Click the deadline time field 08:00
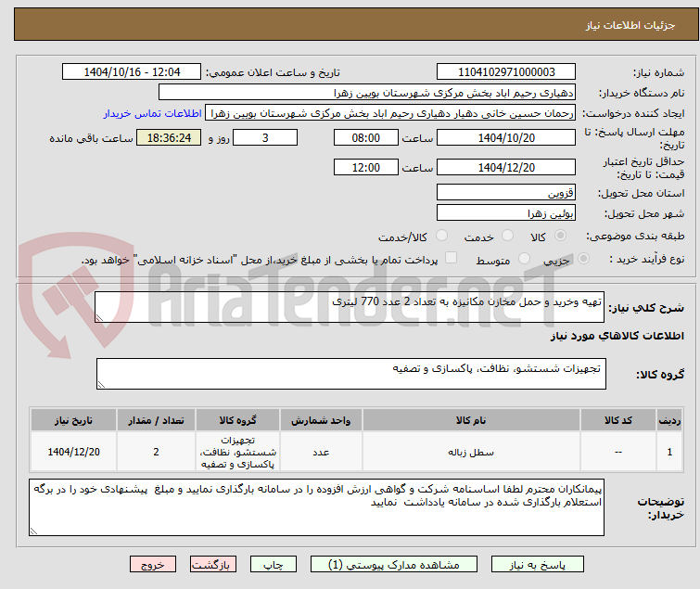The height and width of the screenshot is (589, 700). (x=365, y=137)
